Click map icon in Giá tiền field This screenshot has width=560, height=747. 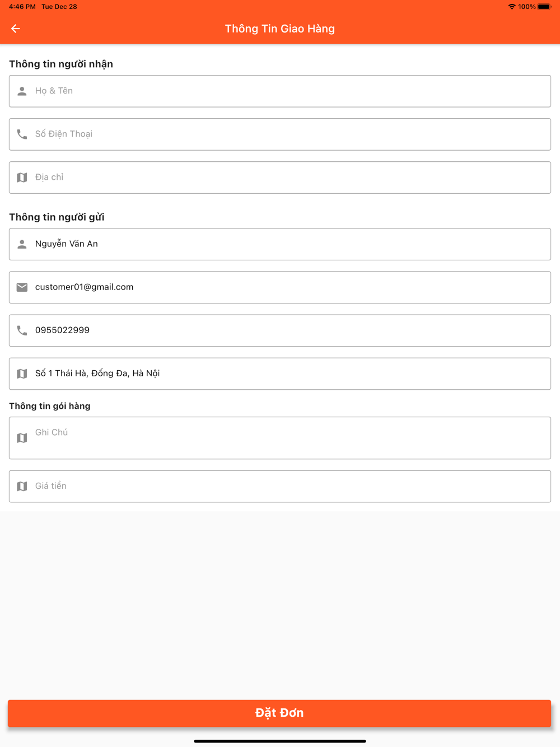click(22, 487)
